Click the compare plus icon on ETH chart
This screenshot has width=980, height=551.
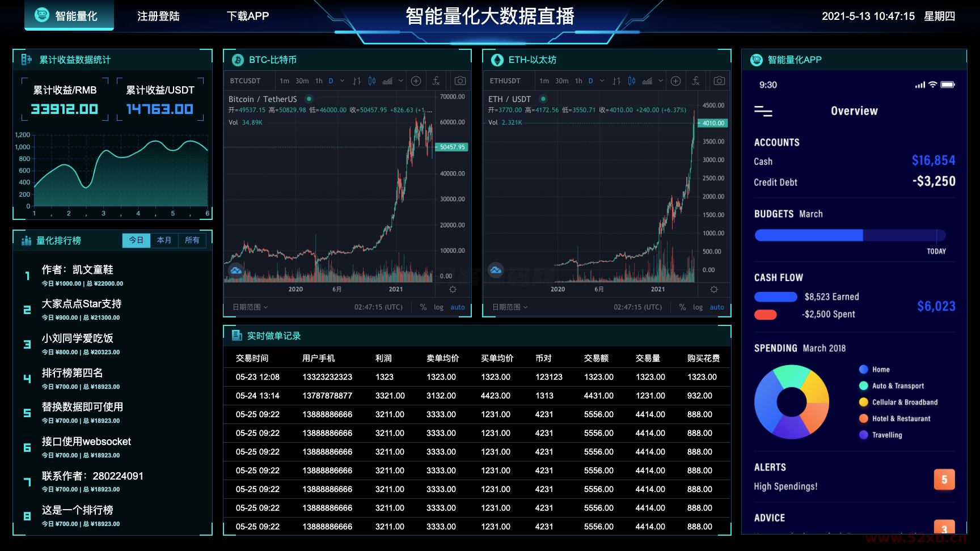pos(676,80)
